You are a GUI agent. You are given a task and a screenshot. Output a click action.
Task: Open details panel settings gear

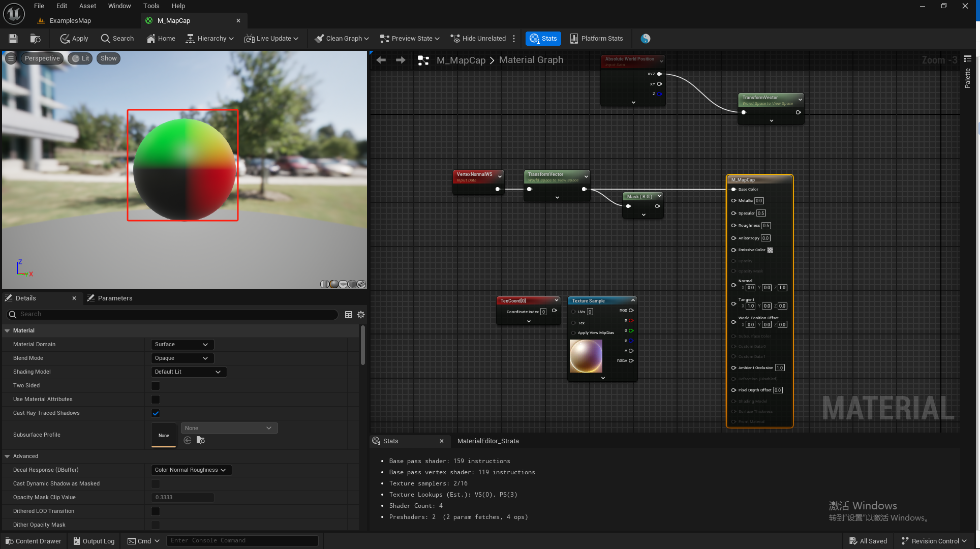(361, 315)
